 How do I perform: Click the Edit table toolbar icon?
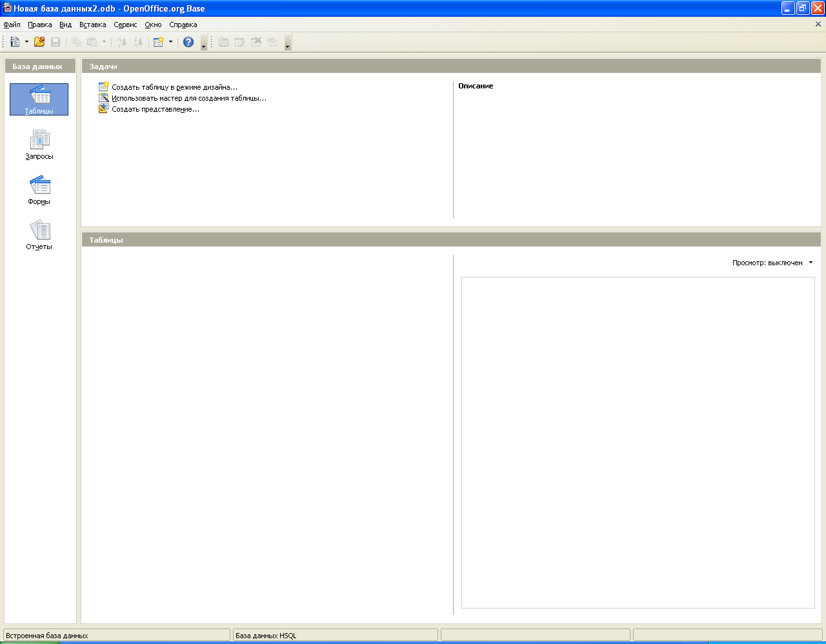[240, 42]
